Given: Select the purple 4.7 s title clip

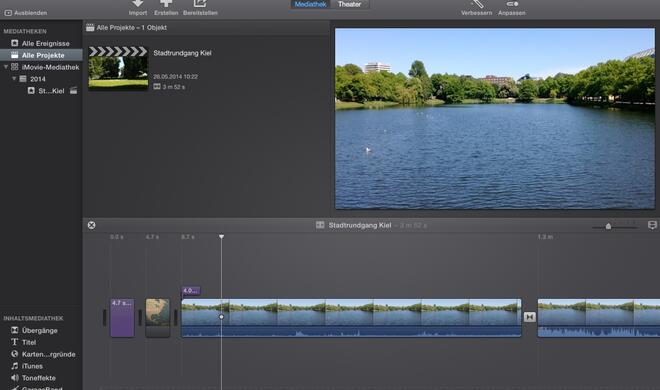Looking at the screenshot, I should (x=122, y=318).
